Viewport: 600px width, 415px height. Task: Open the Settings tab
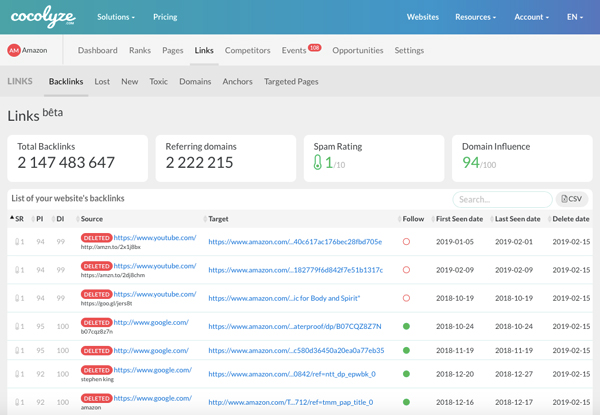[x=409, y=50]
